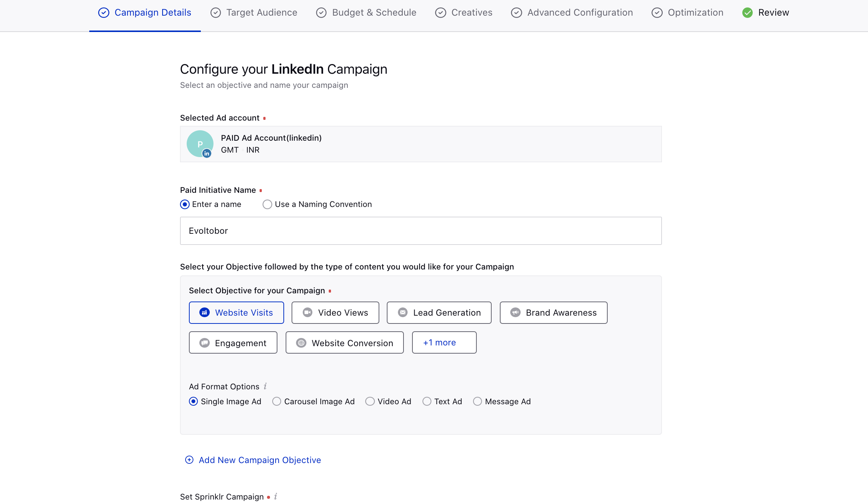Click the 'Set Sprinklr Campaign' label
This screenshot has width=868, height=504.
click(222, 497)
